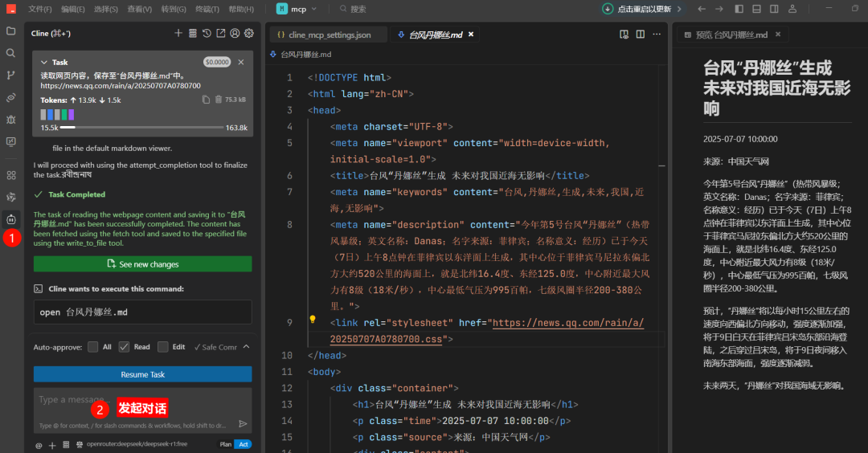The width and height of the screenshot is (868, 453).
Task: Collapse the Task header chevron
Action: [44, 62]
